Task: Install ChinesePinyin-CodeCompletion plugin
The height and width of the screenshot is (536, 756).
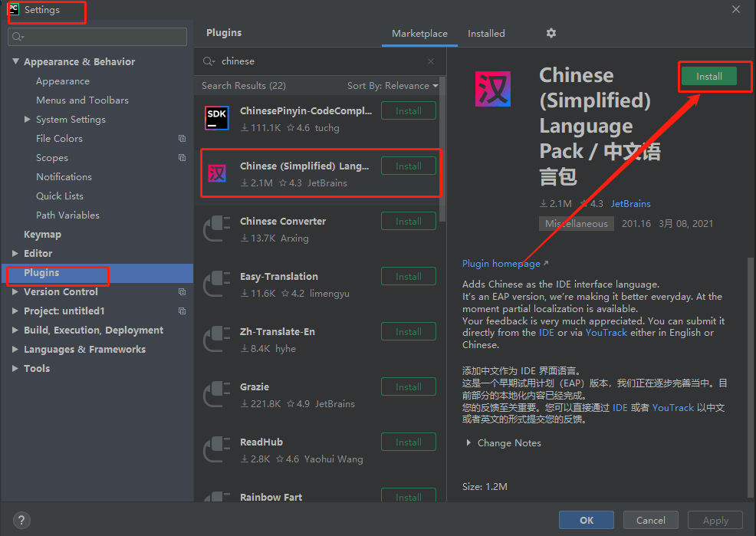Action: click(x=409, y=111)
